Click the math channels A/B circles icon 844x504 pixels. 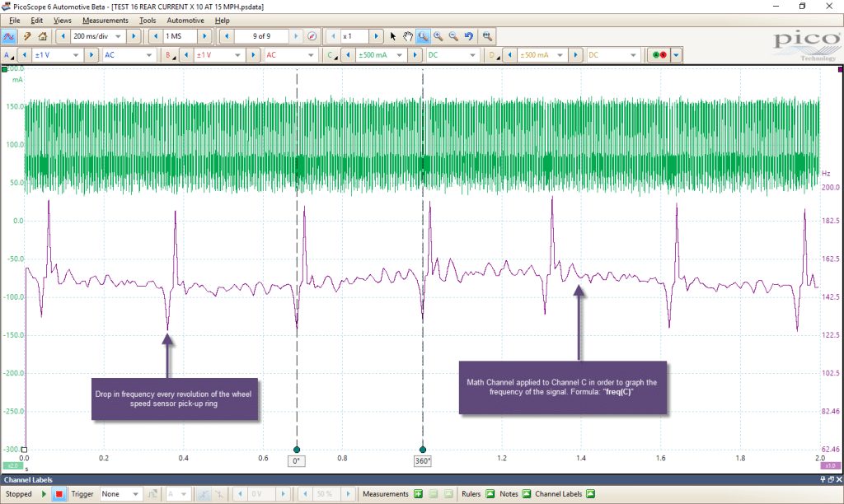coord(659,55)
